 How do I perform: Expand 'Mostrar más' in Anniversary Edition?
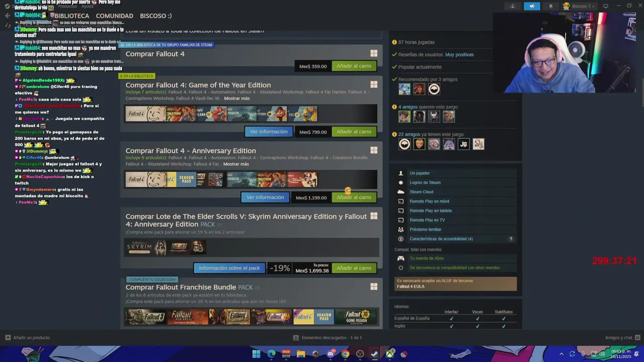point(236,164)
